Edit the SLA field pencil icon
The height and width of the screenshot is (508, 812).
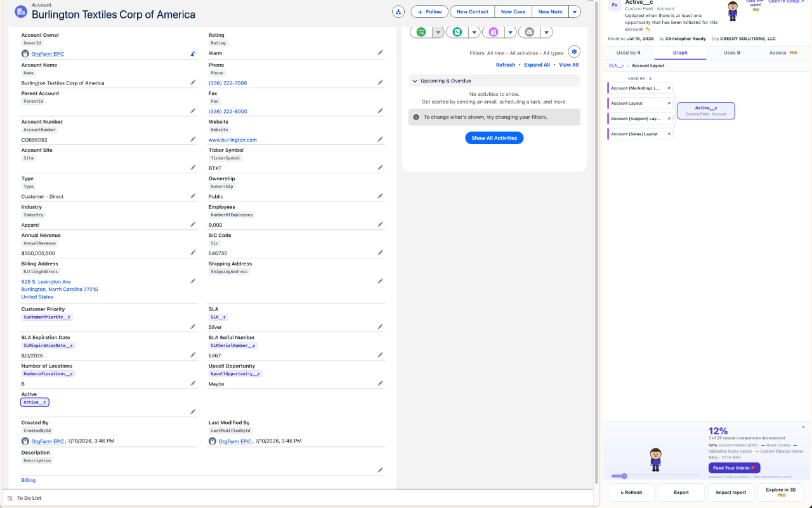pyautogui.click(x=381, y=326)
